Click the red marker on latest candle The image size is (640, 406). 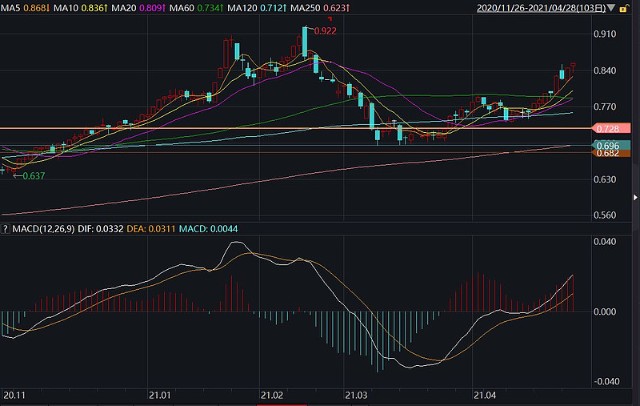click(x=572, y=66)
